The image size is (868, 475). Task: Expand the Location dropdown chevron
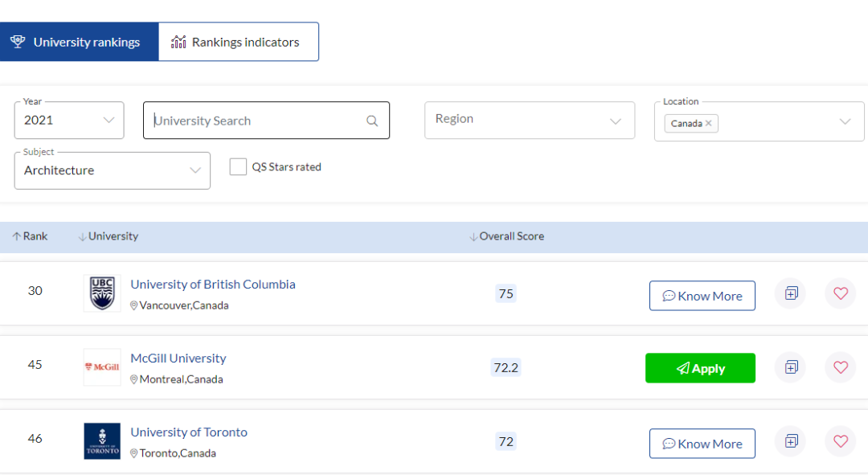[845, 122]
